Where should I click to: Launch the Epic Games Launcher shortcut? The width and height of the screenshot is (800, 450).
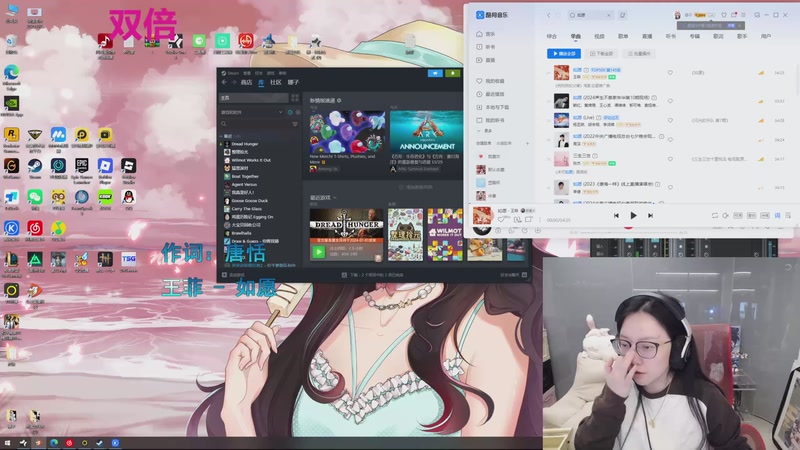tap(82, 170)
